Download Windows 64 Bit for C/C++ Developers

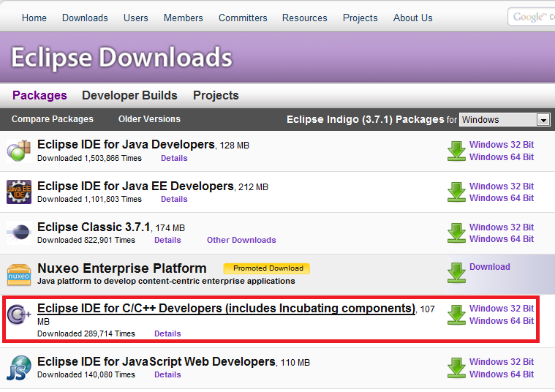pyautogui.click(x=502, y=321)
